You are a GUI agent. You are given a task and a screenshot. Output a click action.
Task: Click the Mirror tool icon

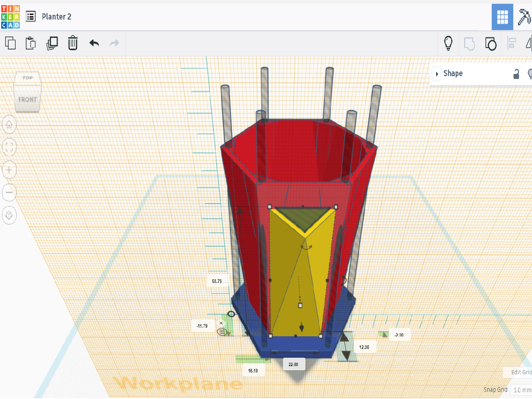click(x=529, y=43)
